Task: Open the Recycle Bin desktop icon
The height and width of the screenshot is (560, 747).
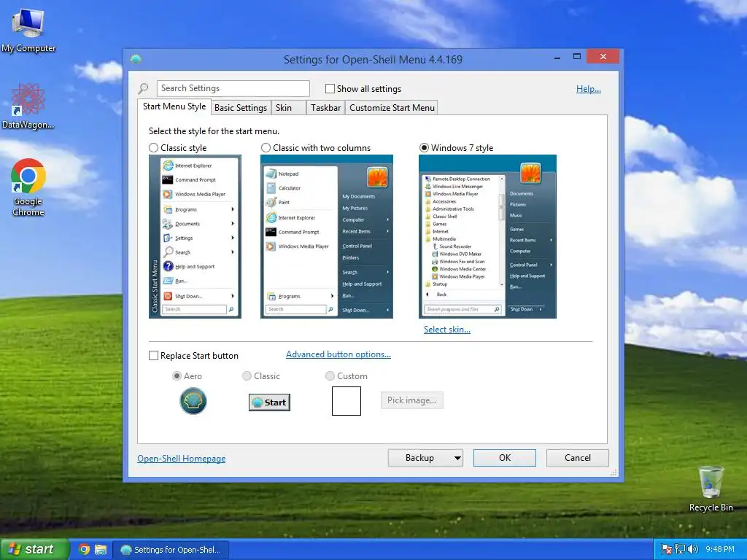Action: 711,489
